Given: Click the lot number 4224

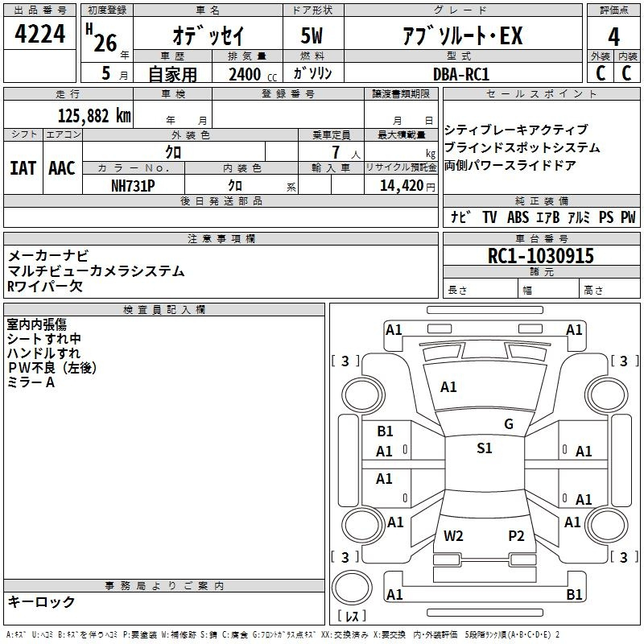Looking at the screenshot, I should 40,35.
